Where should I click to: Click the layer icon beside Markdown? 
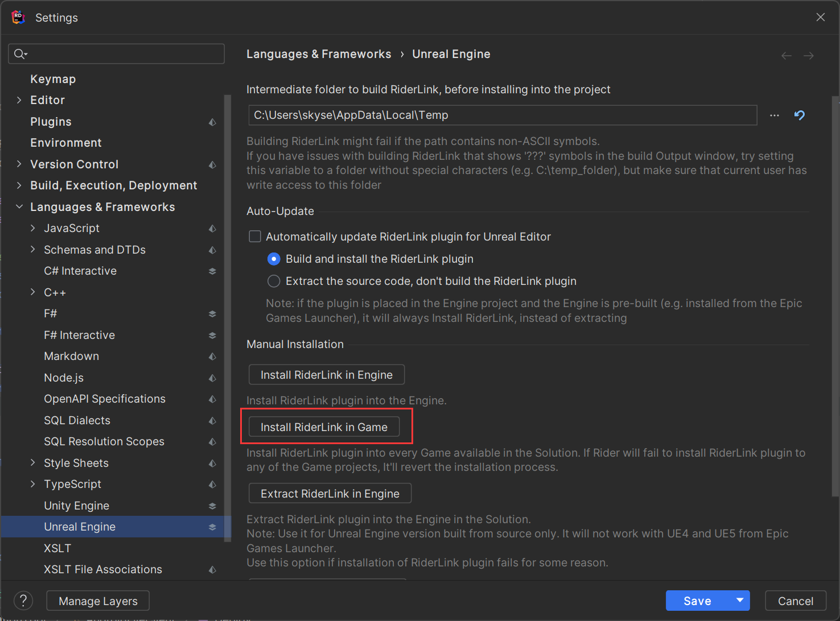click(212, 357)
